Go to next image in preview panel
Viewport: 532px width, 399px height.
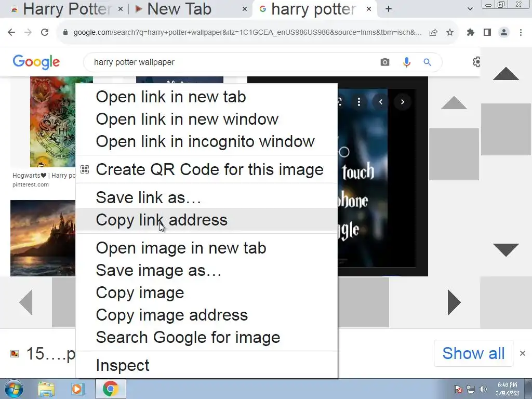[403, 102]
